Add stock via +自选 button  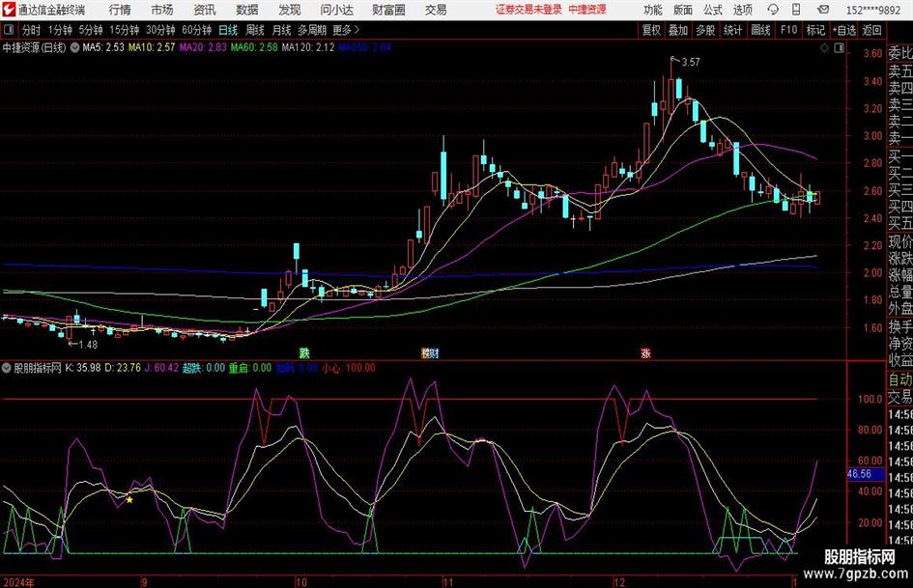click(x=843, y=30)
